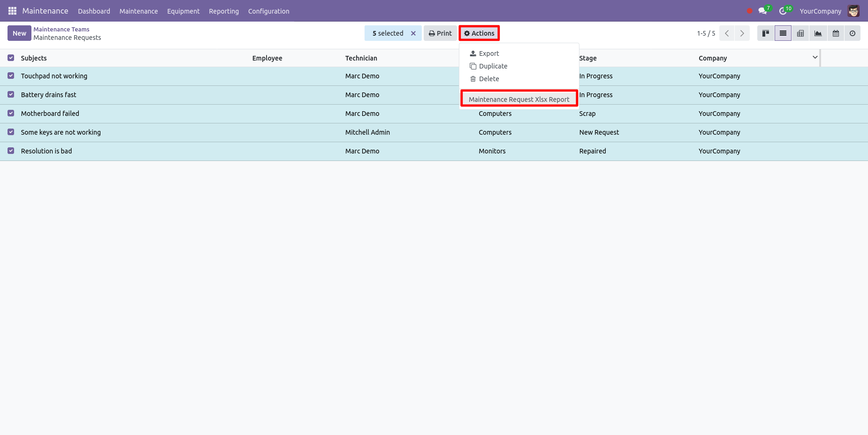The width and height of the screenshot is (868, 435).
Task: Uncheck the Battery drains fast row
Action: [x=11, y=94]
